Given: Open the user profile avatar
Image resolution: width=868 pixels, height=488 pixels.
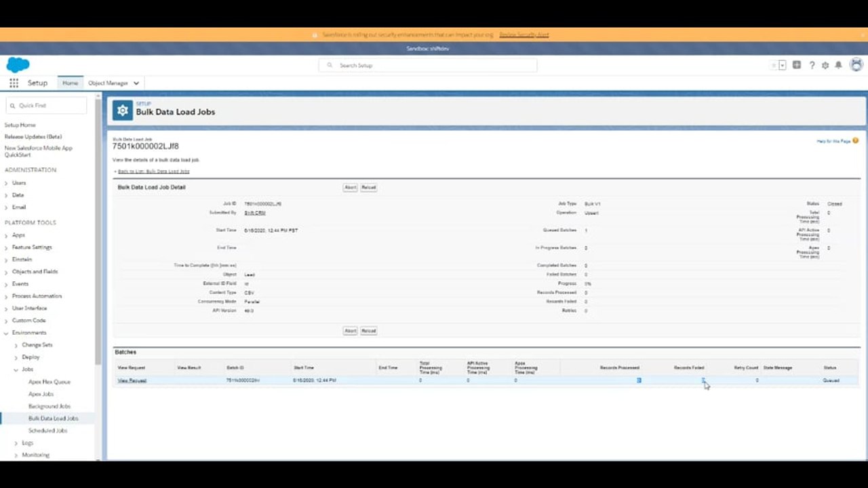Looking at the screenshot, I should (x=856, y=65).
